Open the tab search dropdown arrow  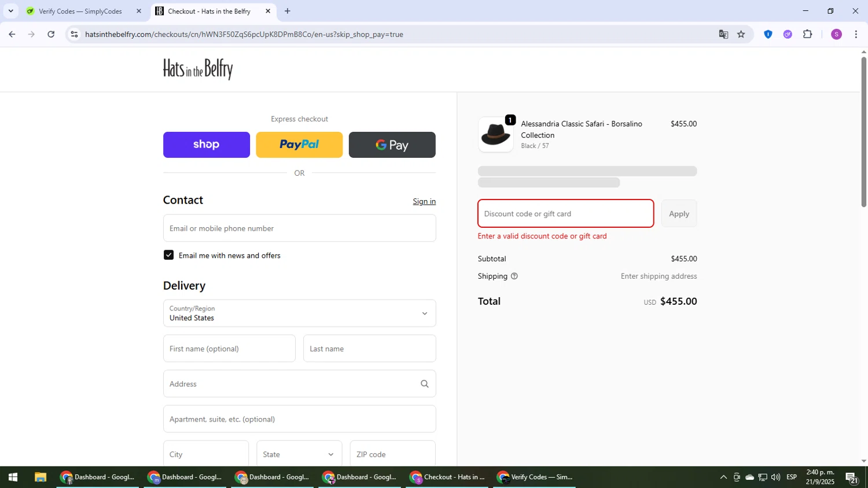(10, 11)
